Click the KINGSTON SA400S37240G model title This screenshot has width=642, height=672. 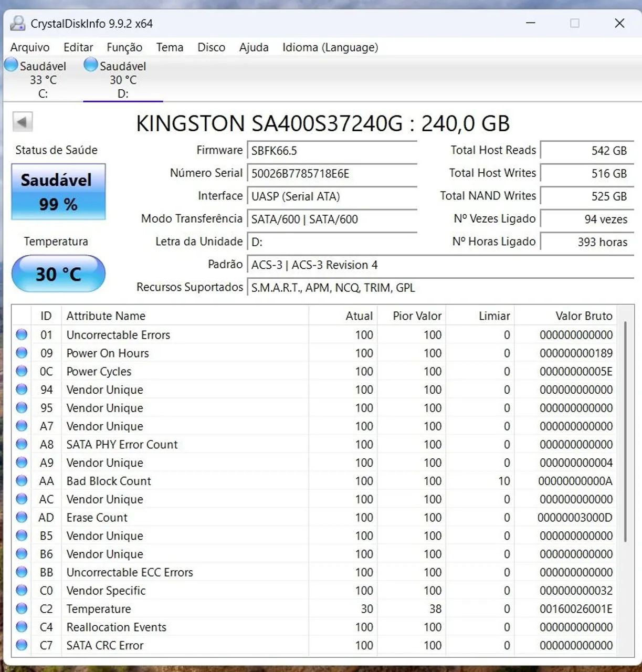click(x=323, y=123)
